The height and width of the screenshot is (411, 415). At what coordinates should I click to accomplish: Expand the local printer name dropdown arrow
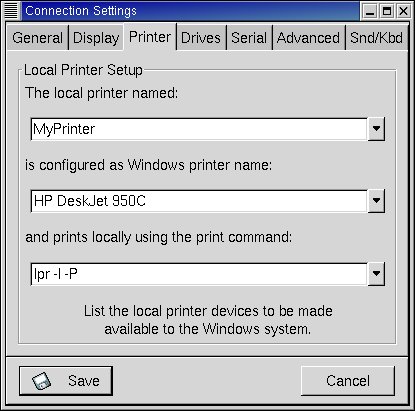tap(376, 129)
